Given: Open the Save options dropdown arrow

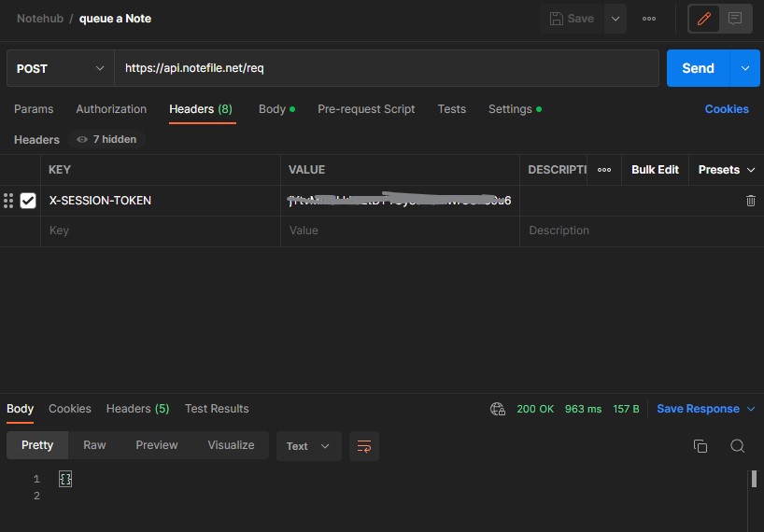Looking at the screenshot, I should coord(615,19).
